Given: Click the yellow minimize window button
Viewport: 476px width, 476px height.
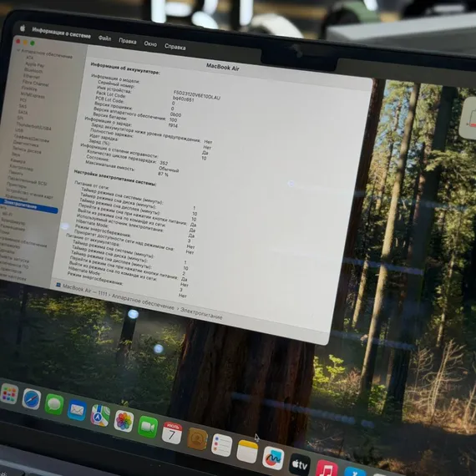Looking at the screenshot, I should [x=25, y=43].
